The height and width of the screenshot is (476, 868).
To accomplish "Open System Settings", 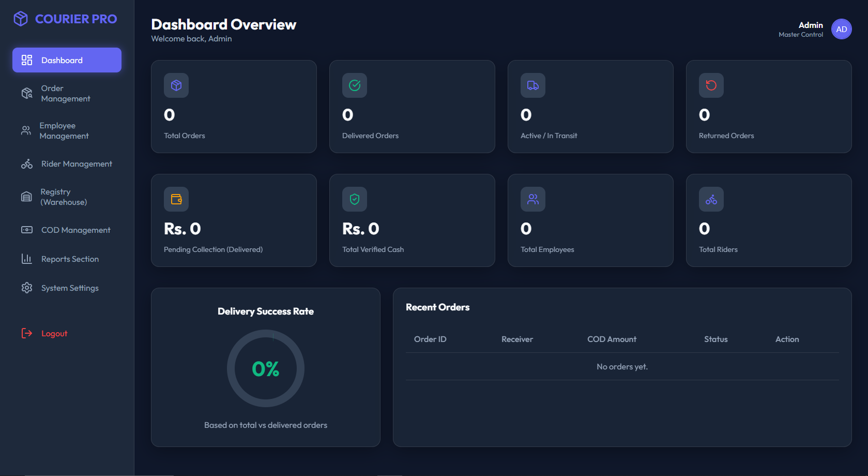I will tap(70, 288).
